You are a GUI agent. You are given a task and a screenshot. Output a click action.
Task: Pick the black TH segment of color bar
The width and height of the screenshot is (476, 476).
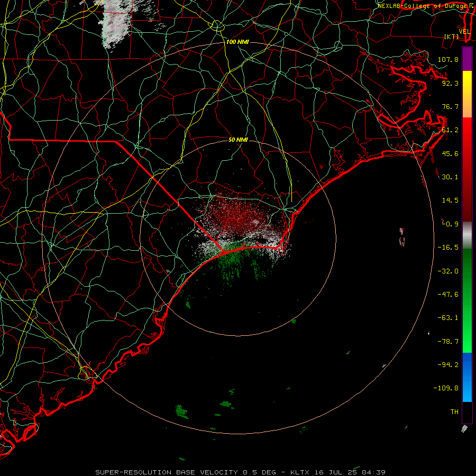coord(467,412)
